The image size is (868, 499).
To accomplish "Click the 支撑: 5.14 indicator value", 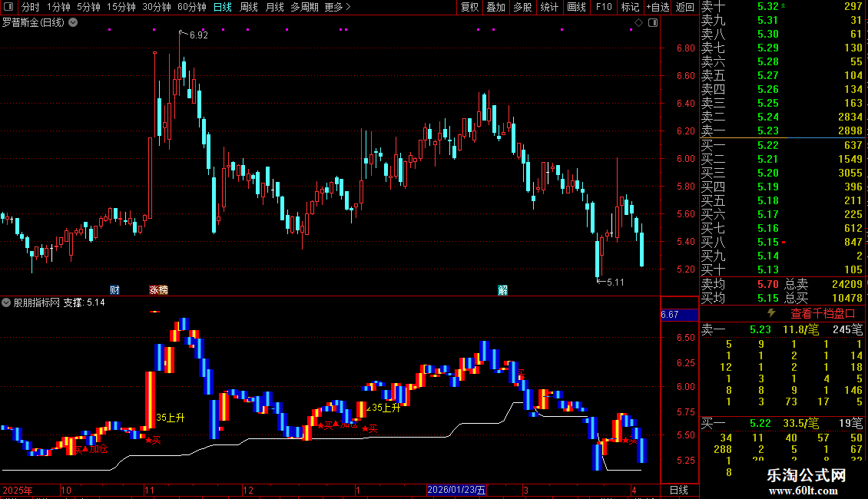I will [x=84, y=302].
